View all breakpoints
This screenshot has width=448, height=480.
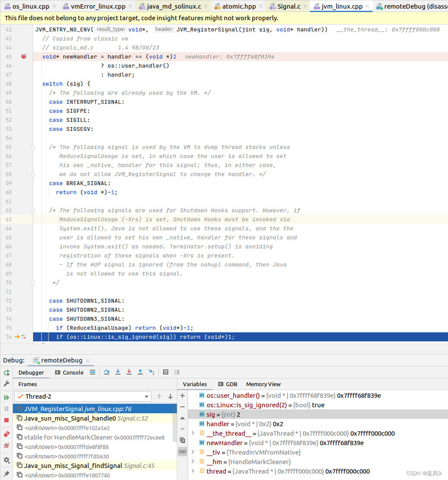click(x=6, y=434)
